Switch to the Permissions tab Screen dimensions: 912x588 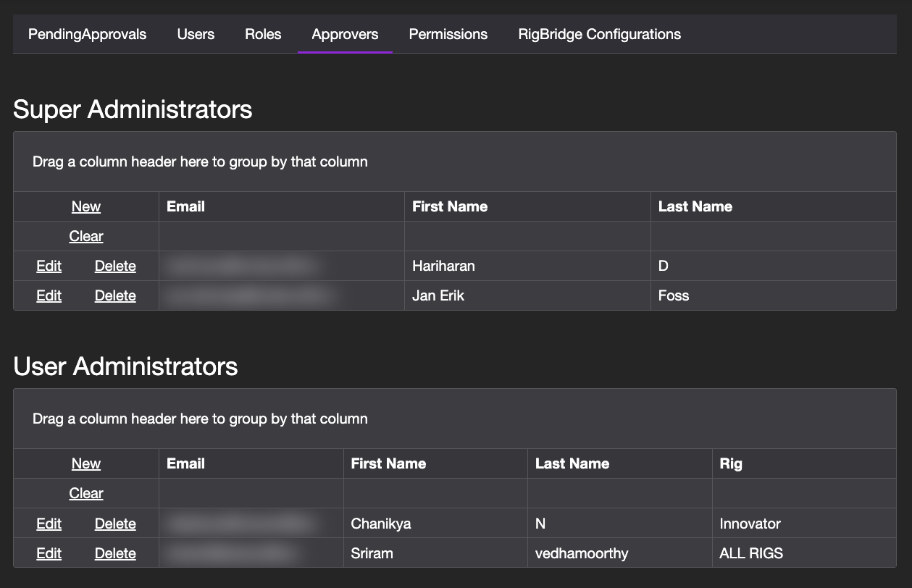tap(448, 34)
